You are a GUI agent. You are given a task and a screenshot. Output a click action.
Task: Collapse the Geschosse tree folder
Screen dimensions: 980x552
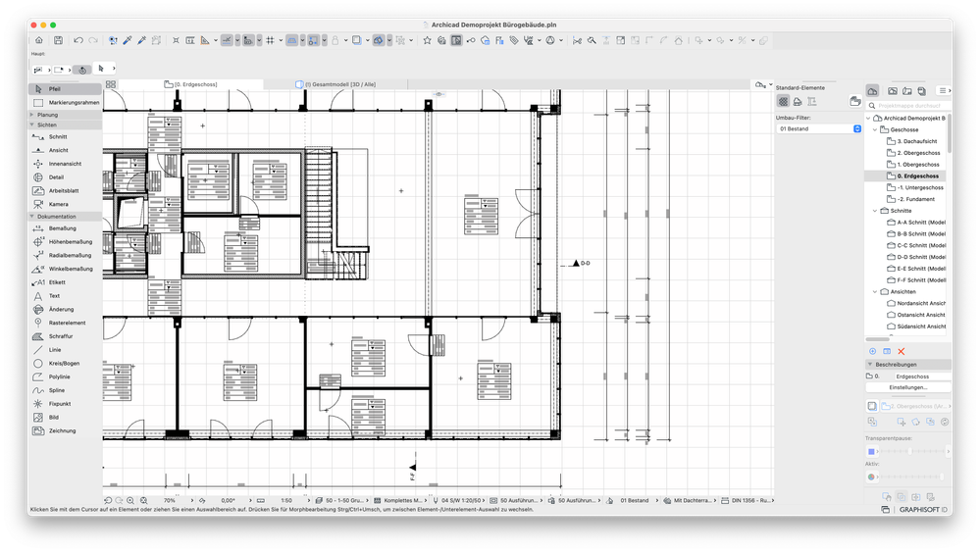pos(875,129)
